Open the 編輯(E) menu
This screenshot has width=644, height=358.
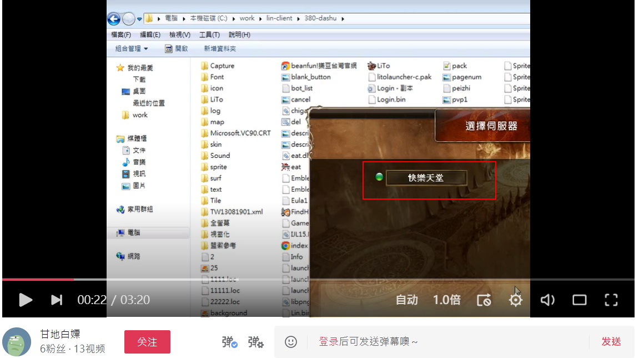(x=150, y=35)
